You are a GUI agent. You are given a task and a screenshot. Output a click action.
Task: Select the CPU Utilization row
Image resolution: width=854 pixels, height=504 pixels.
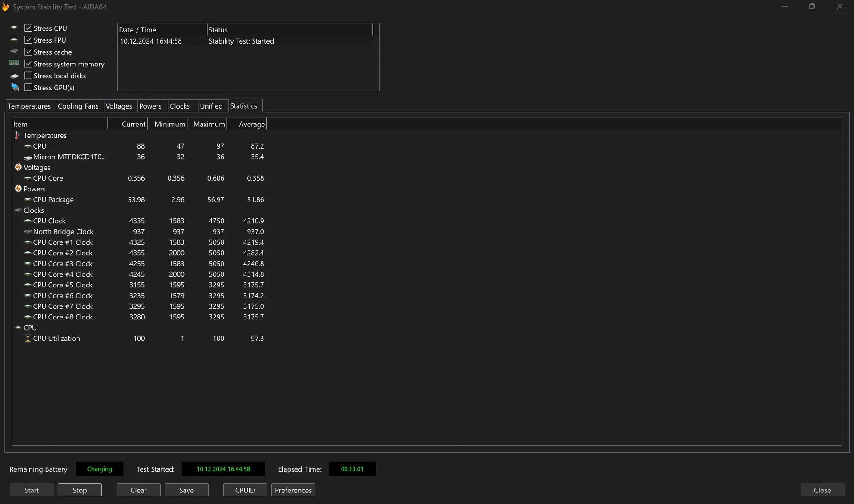(139, 338)
